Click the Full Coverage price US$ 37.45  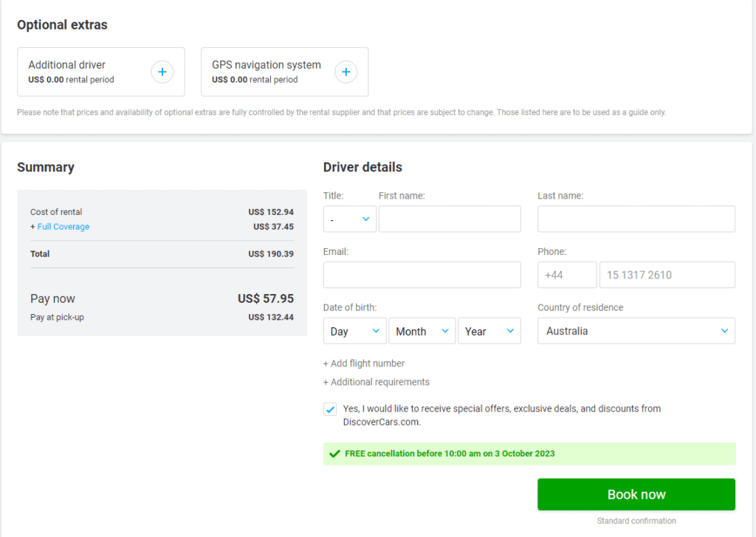273,227
